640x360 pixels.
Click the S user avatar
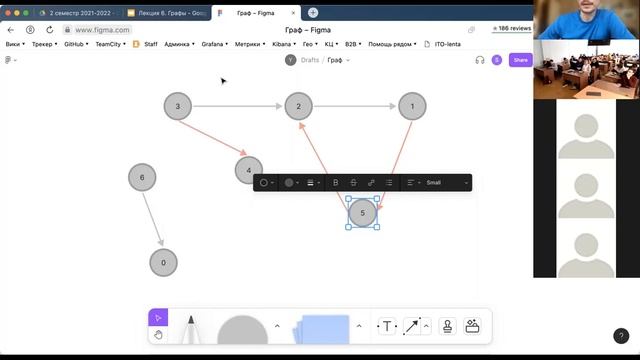[497, 60]
